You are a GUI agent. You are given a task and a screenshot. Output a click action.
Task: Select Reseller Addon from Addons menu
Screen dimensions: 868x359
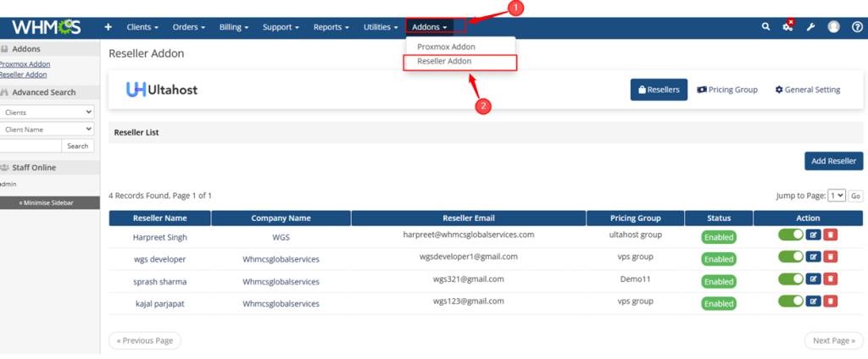(444, 62)
